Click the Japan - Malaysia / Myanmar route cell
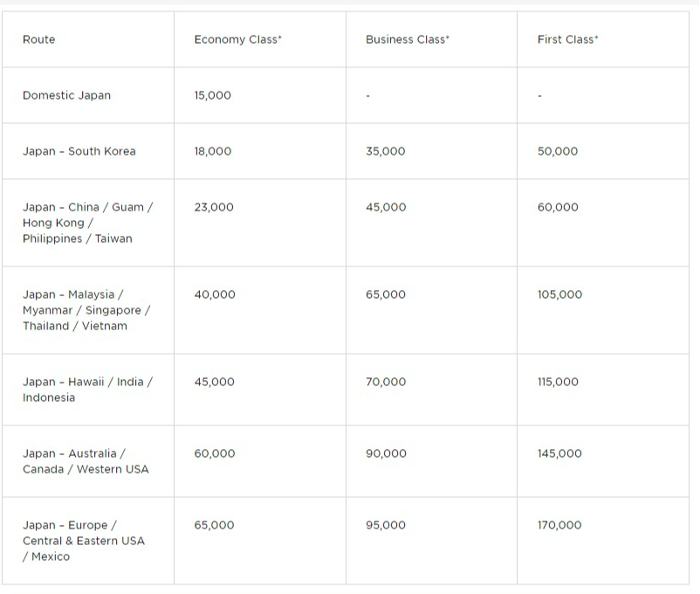The image size is (700, 594). 86,310
